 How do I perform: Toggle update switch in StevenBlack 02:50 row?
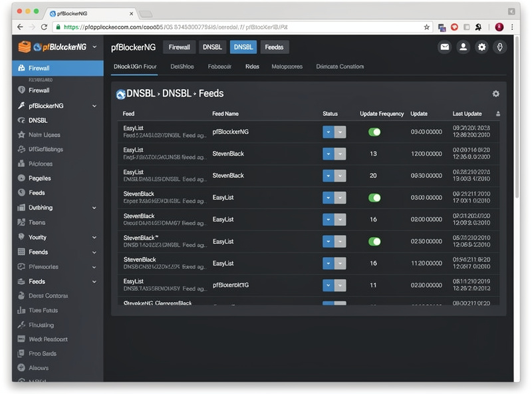pyautogui.click(x=374, y=242)
